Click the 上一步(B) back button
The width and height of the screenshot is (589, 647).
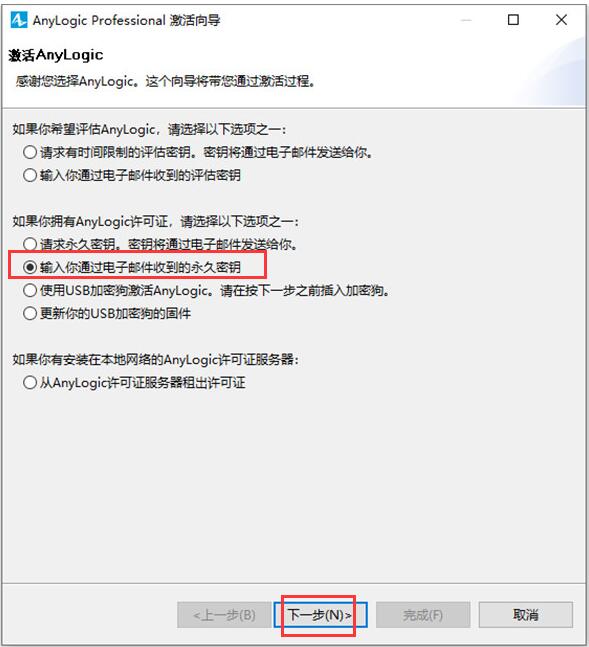click(224, 615)
